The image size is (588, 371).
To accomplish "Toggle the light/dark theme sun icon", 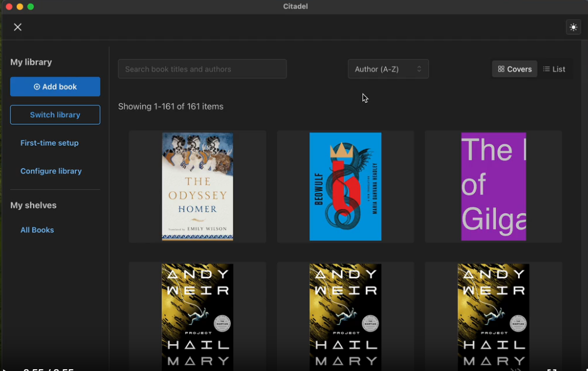I will point(573,27).
